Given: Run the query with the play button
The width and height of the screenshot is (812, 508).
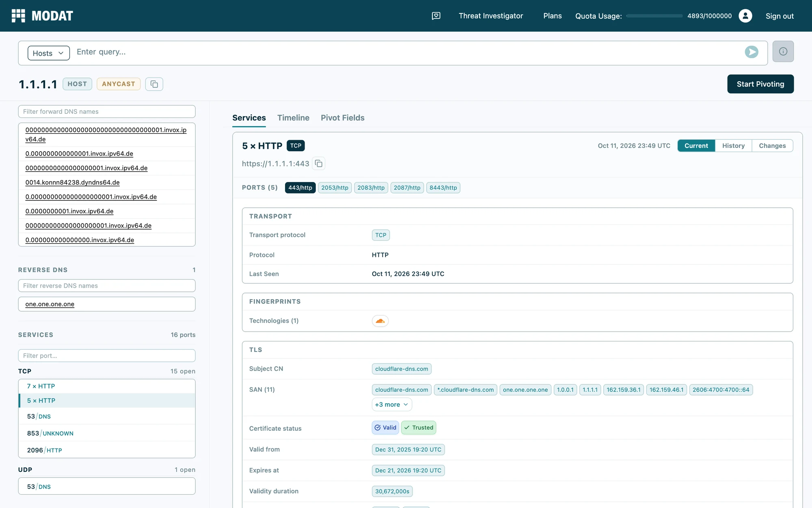Looking at the screenshot, I should click(752, 52).
